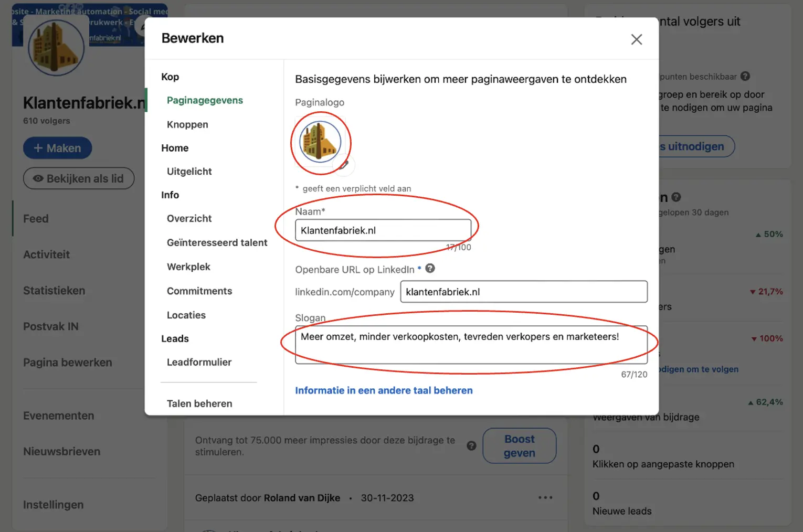Click the Nieuwe leads statistic

(622, 511)
